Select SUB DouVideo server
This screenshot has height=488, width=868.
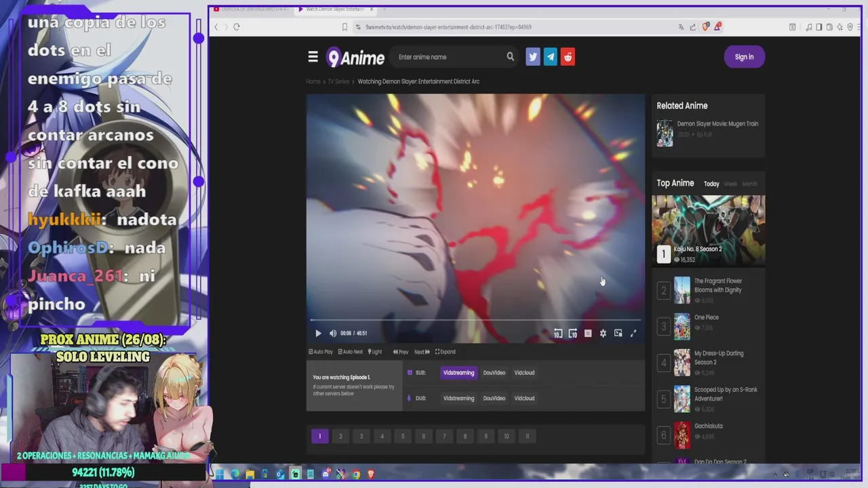pos(494,373)
